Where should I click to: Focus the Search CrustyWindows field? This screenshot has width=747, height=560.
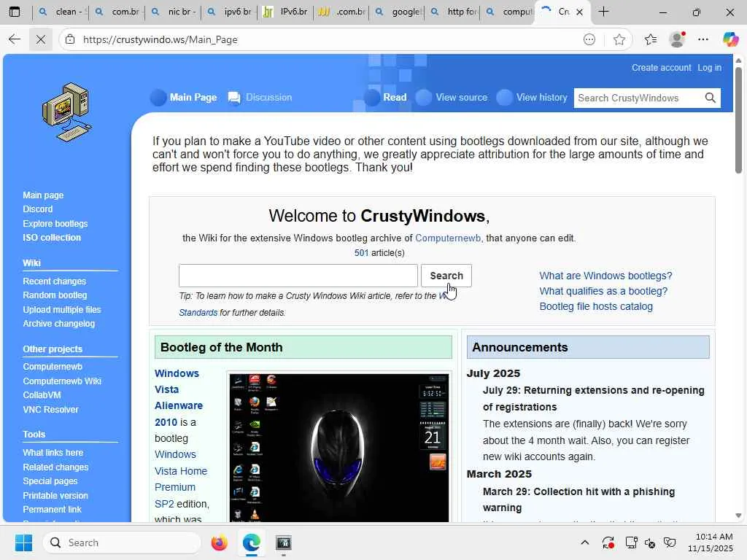pyautogui.click(x=638, y=98)
